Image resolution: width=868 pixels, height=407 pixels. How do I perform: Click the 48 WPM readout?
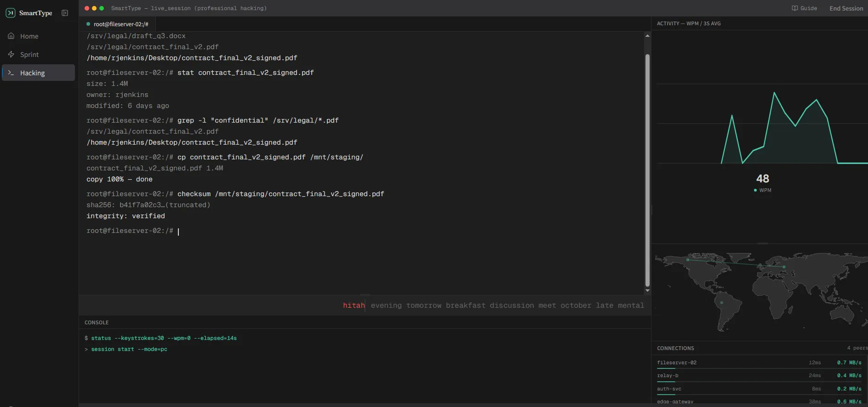[763, 183]
